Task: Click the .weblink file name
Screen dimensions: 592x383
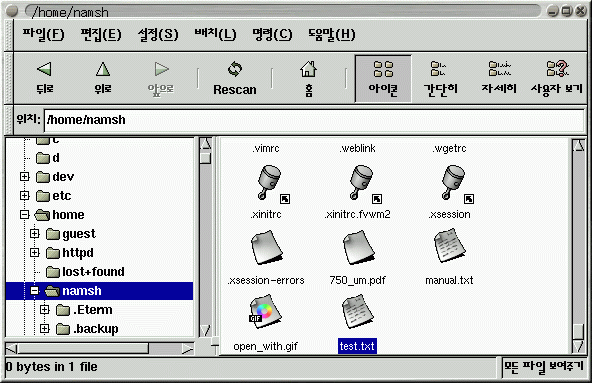Action: pos(357,148)
